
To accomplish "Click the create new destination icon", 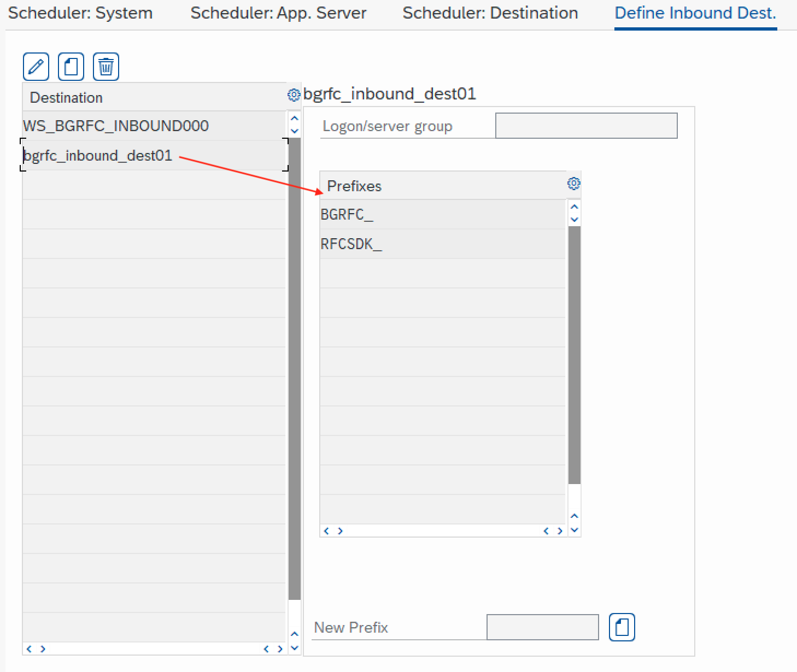I will 71,67.
